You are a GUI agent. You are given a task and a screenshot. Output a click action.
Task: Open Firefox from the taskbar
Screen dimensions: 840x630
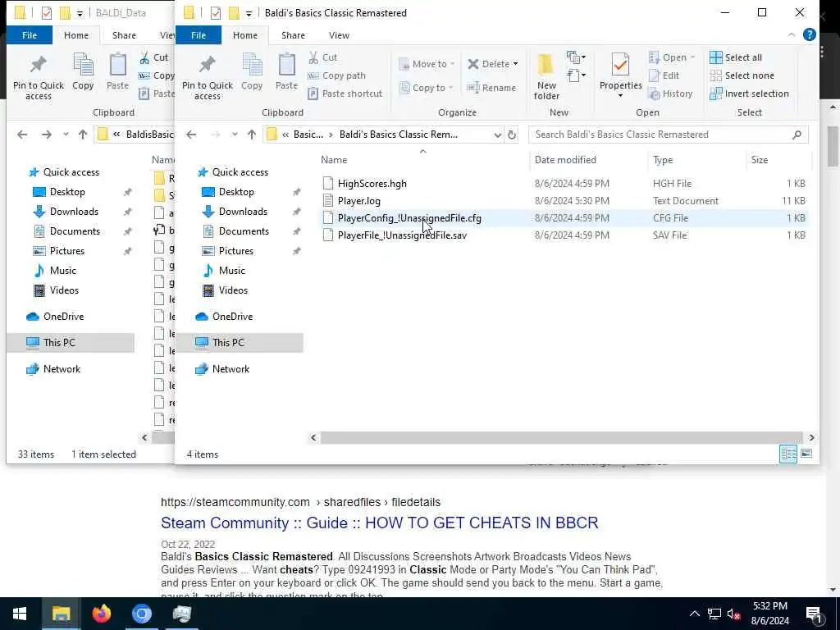[101, 614]
